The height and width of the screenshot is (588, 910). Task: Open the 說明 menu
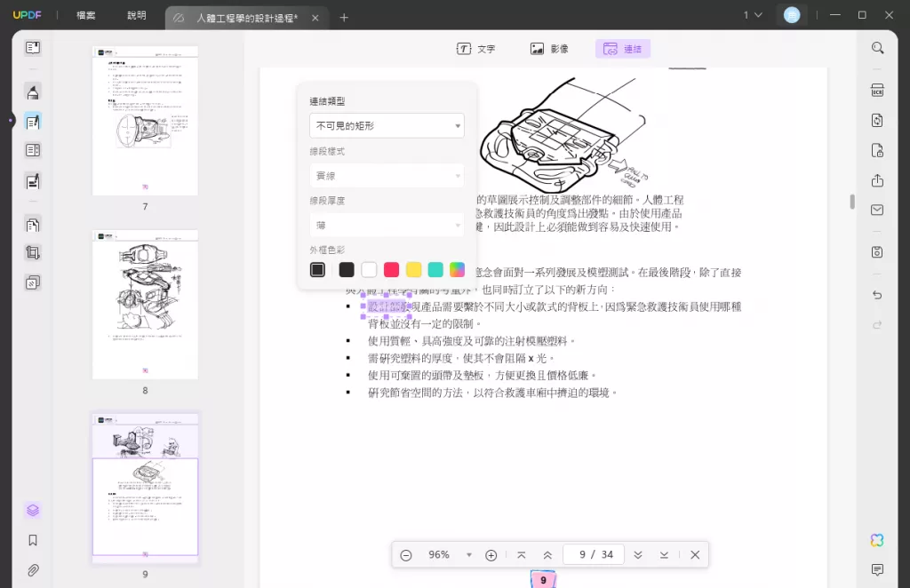[x=137, y=15]
